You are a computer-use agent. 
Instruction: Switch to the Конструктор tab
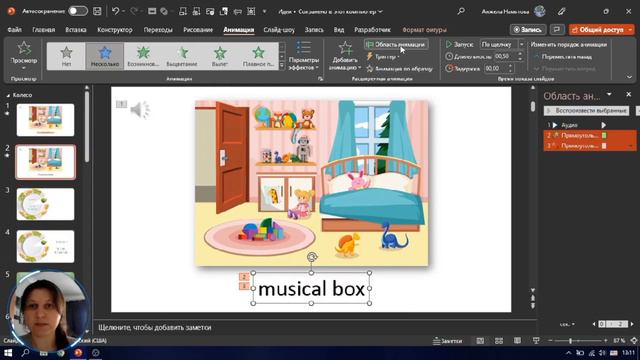(115, 30)
